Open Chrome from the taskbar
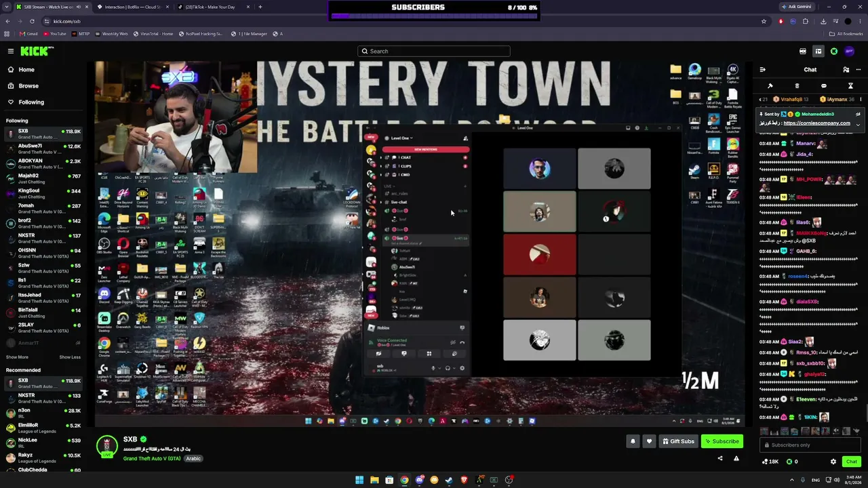 tap(404, 480)
